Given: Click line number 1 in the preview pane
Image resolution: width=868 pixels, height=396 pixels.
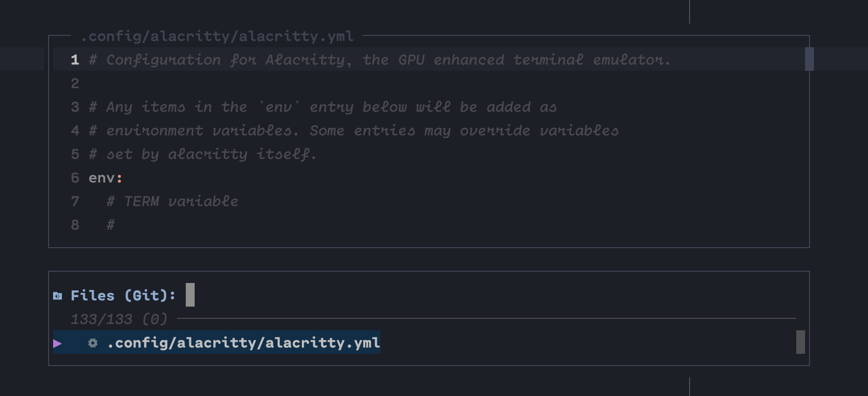Looking at the screenshot, I should [x=74, y=59].
